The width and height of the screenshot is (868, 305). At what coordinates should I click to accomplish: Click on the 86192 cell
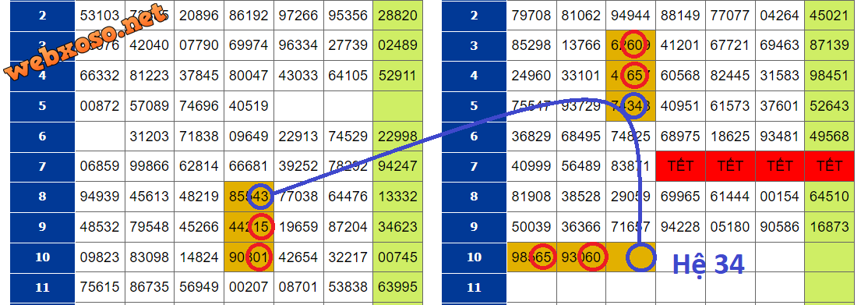(249, 15)
